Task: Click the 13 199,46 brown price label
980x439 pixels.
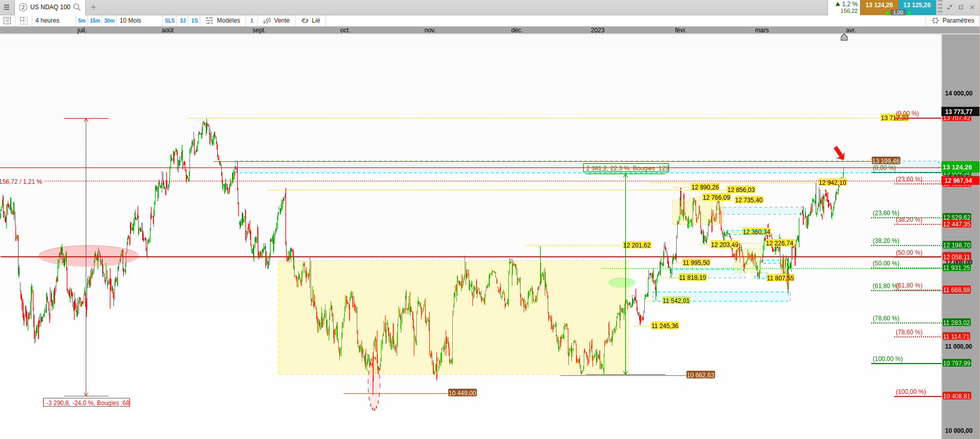Action: (x=886, y=161)
